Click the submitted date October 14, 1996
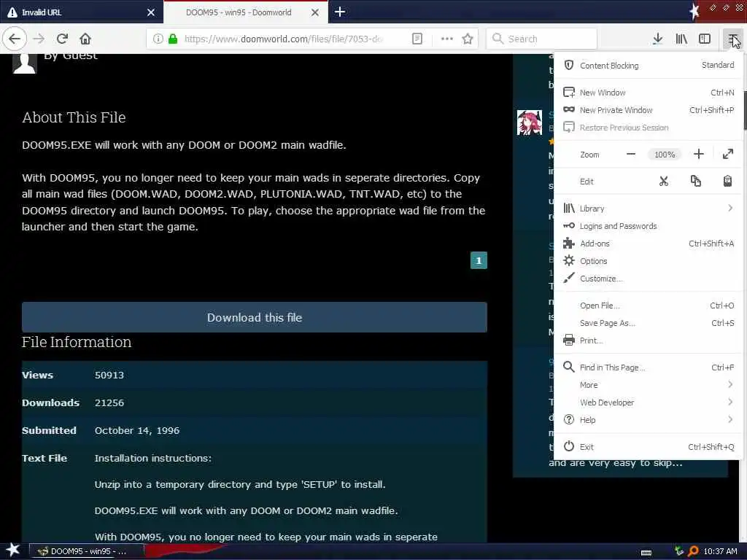The image size is (747, 560). 137,430
